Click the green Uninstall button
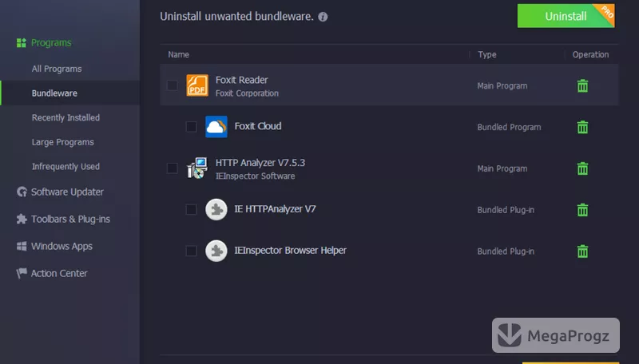 point(566,16)
